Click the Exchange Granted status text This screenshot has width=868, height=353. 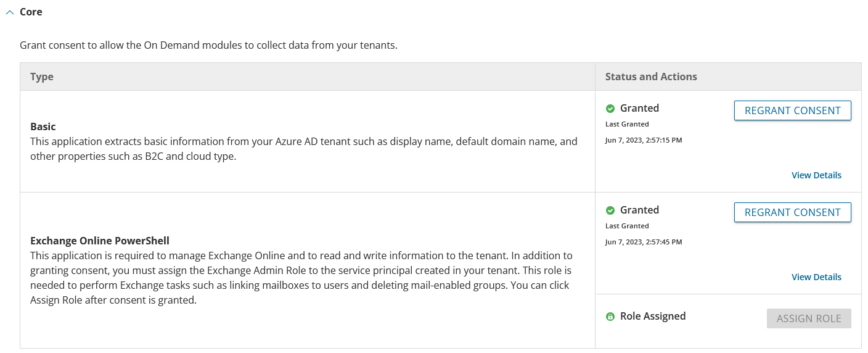[x=639, y=210]
